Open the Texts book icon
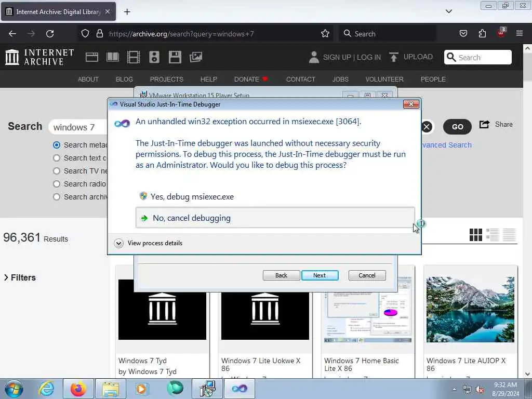This screenshot has width=532, height=399. (x=113, y=57)
